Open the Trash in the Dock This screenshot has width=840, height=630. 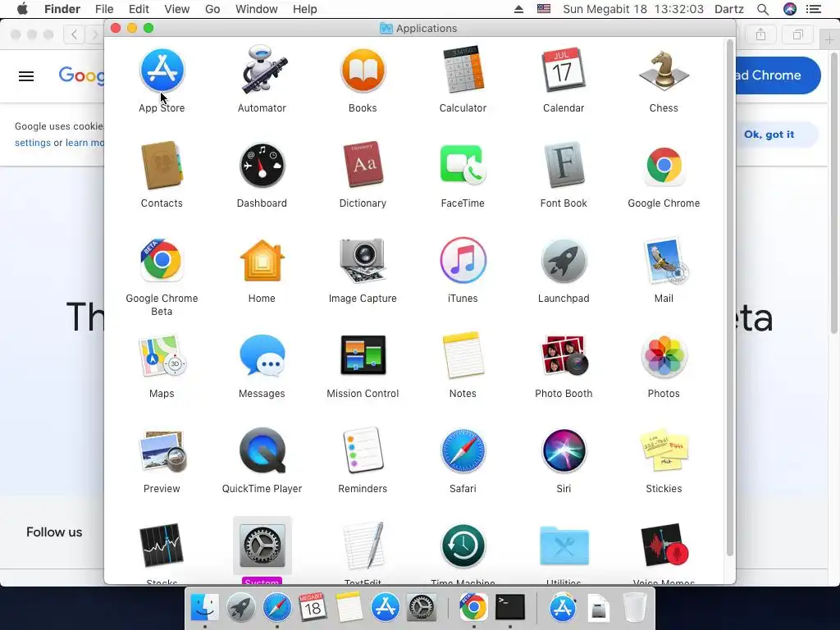635,608
